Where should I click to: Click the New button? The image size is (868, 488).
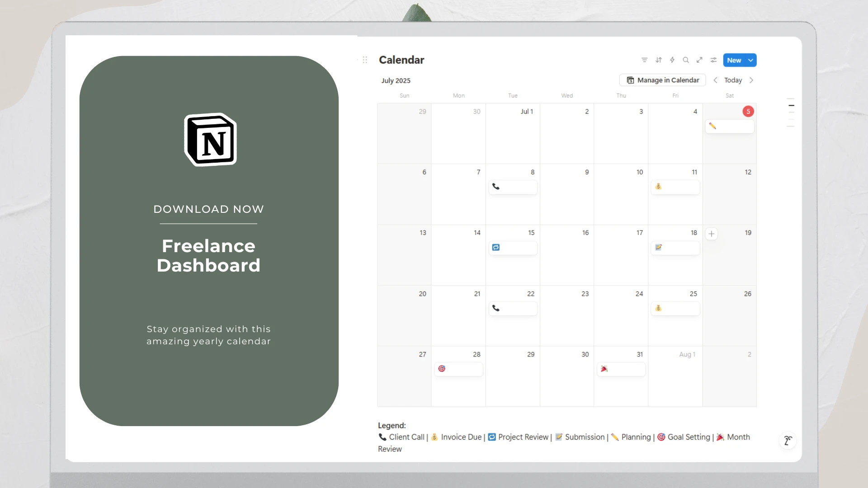pyautogui.click(x=734, y=60)
